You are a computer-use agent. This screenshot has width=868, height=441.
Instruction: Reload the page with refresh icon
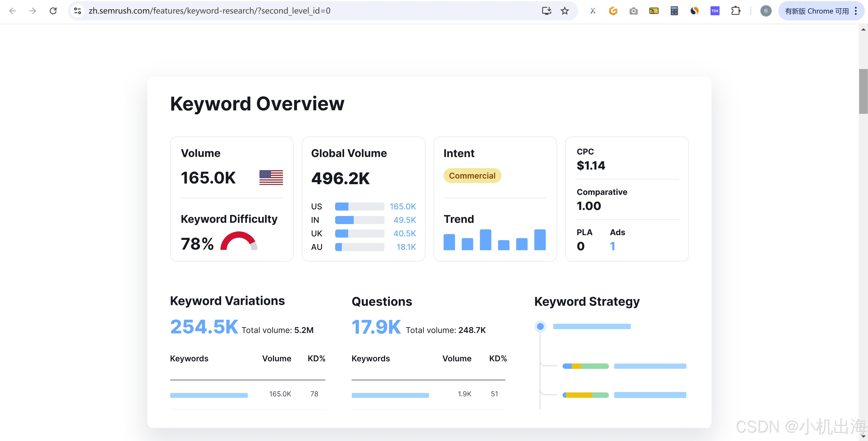pos(53,11)
